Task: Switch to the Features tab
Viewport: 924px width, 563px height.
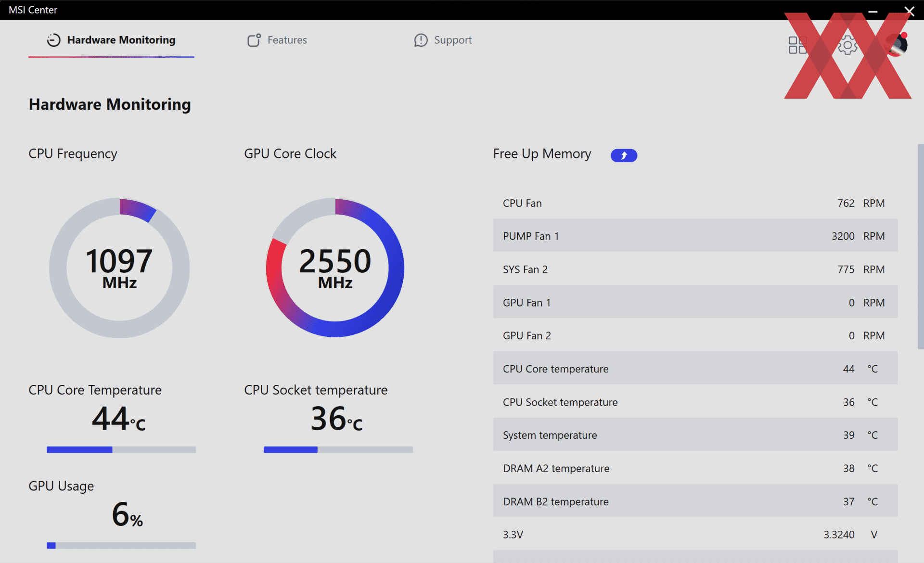Action: click(x=277, y=40)
